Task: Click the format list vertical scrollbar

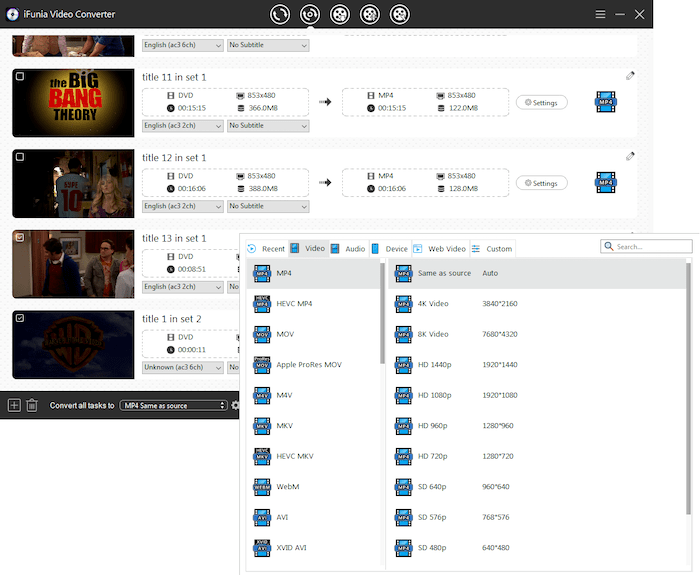Action: 382,300
